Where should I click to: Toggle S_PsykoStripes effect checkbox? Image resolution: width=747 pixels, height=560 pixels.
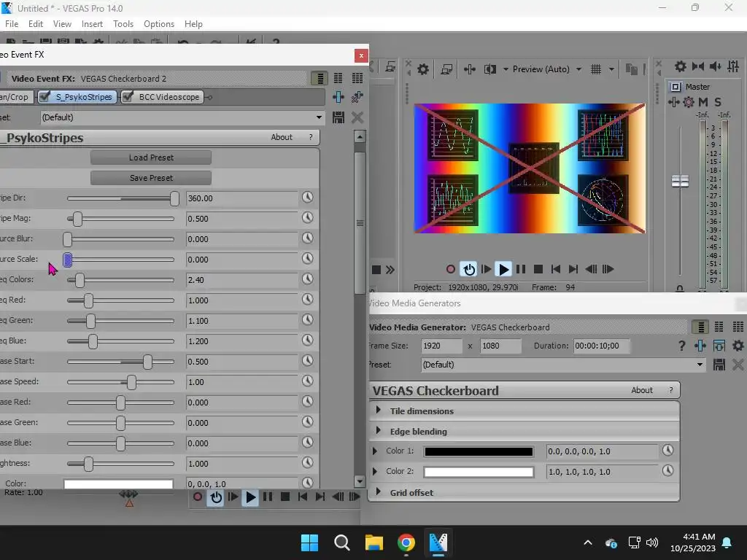44,97
